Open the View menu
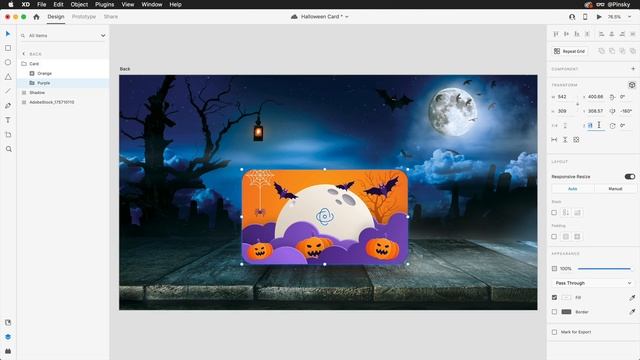 128,4
